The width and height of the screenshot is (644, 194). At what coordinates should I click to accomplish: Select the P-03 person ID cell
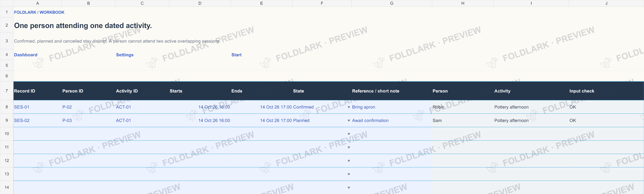pyautogui.click(x=89, y=120)
